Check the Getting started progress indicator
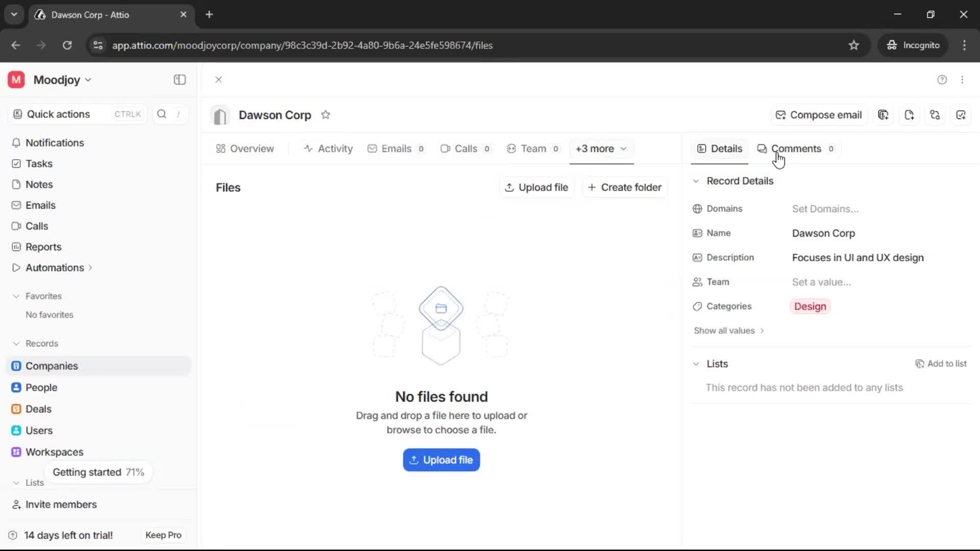Image resolution: width=980 pixels, height=551 pixels. coord(98,472)
